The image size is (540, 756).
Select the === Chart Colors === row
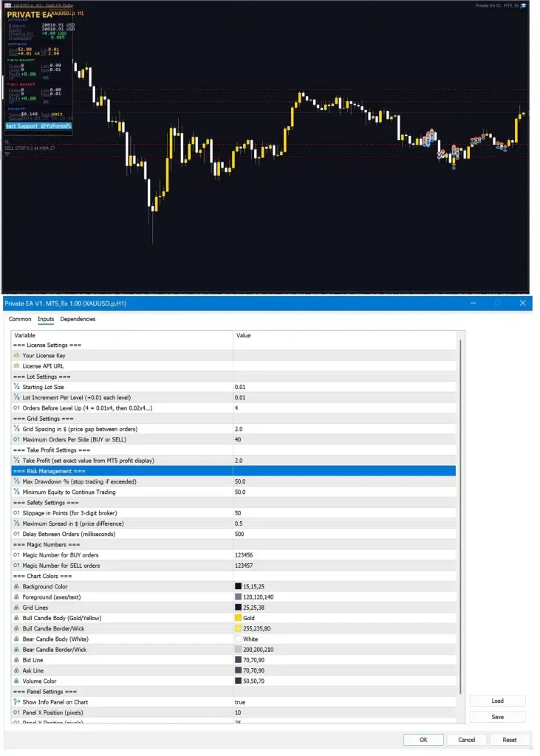(233, 576)
